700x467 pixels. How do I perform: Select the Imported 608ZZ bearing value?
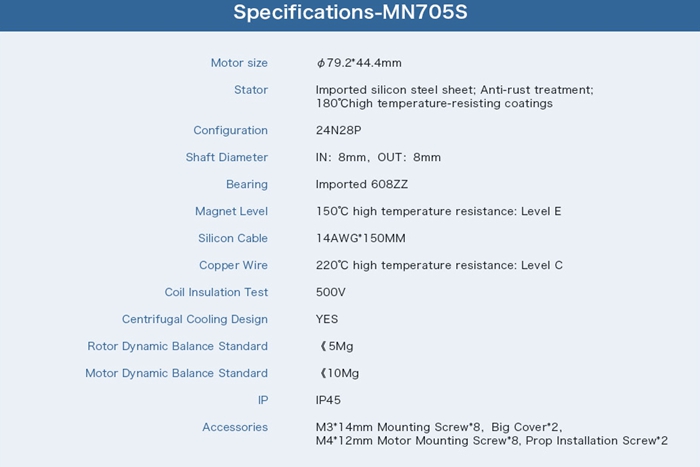point(362,184)
